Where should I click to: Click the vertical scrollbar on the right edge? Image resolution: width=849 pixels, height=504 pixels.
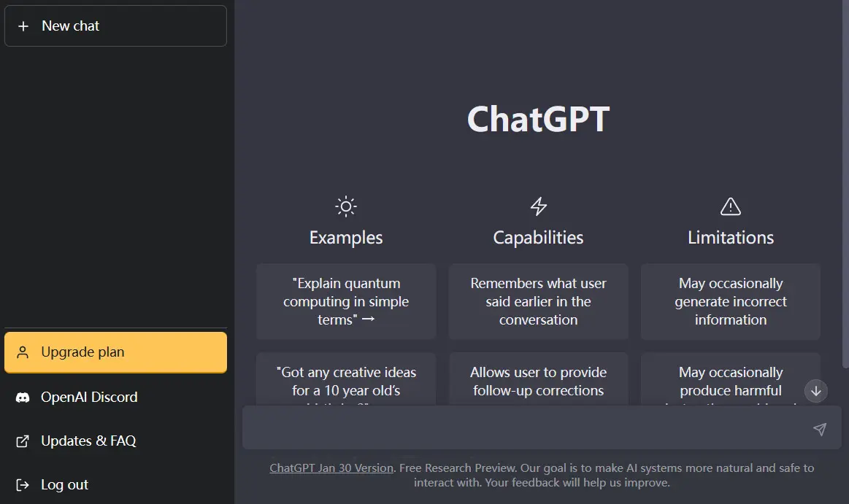(845, 184)
